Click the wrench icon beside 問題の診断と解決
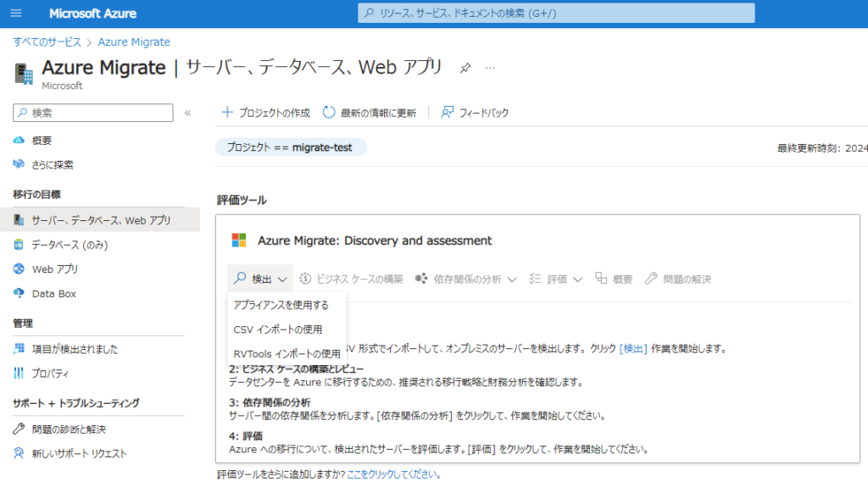Viewport: 868px width, 487px height. pyautogui.click(x=19, y=429)
